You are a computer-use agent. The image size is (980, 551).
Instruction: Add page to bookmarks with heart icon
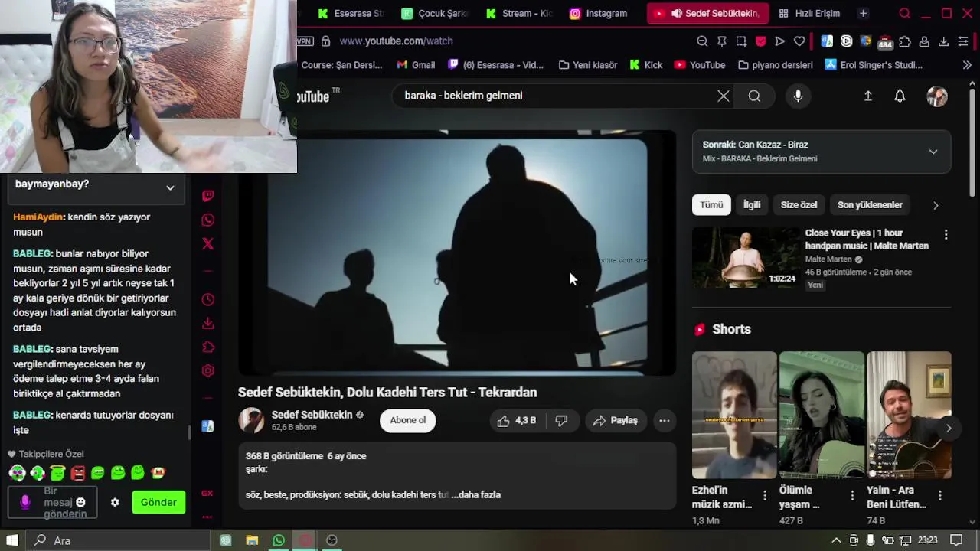[799, 41]
